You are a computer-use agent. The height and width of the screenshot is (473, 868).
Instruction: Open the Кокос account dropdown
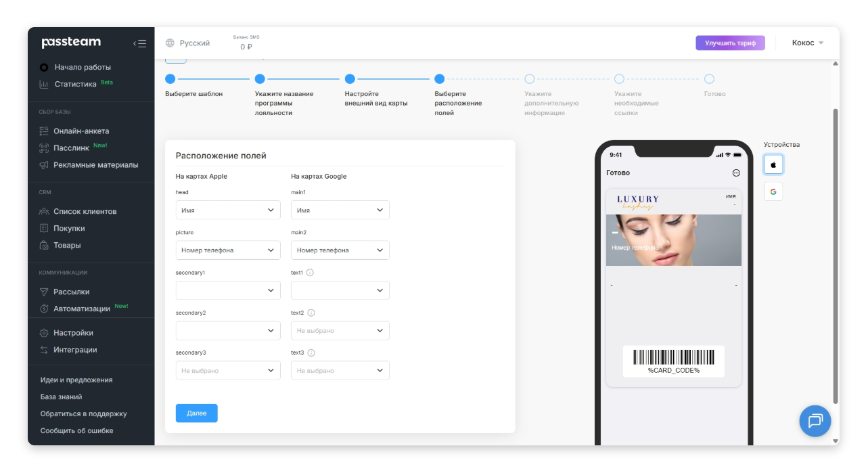(808, 43)
